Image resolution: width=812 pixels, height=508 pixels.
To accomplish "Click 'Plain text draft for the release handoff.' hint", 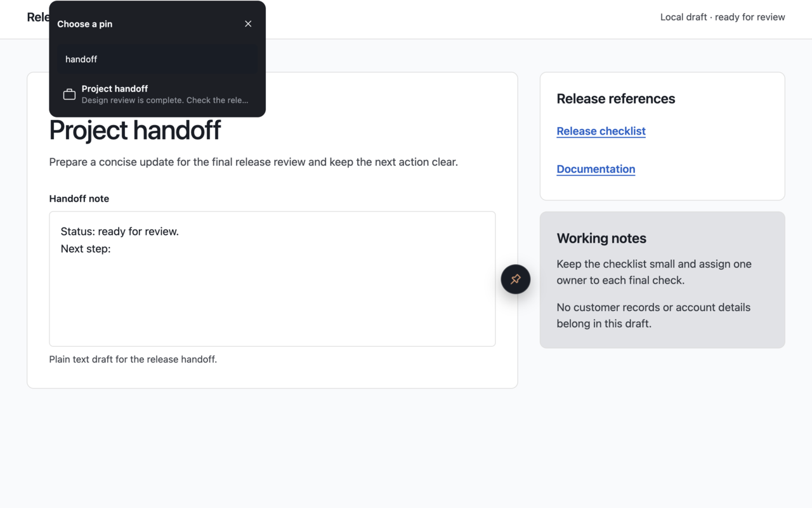I will point(133,359).
